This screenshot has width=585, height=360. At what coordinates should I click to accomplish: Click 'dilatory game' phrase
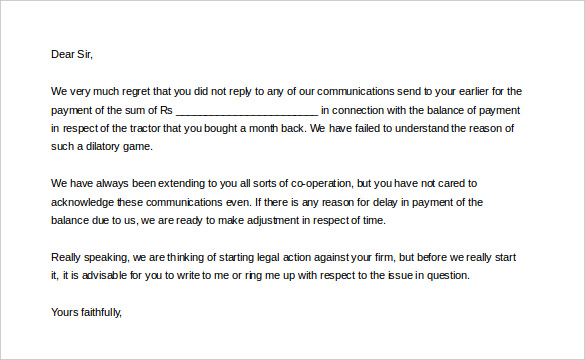pos(119,147)
